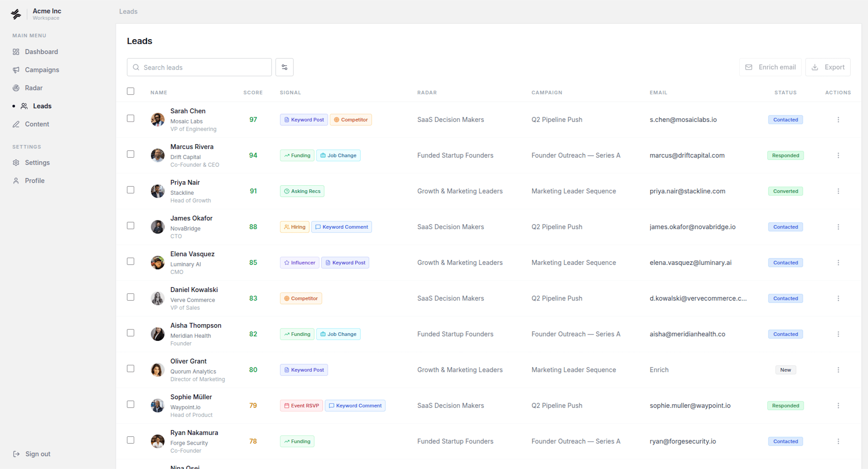The width and height of the screenshot is (868, 469).
Task: Toggle the select-all leads checkbox
Action: pyautogui.click(x=130, y=91)
